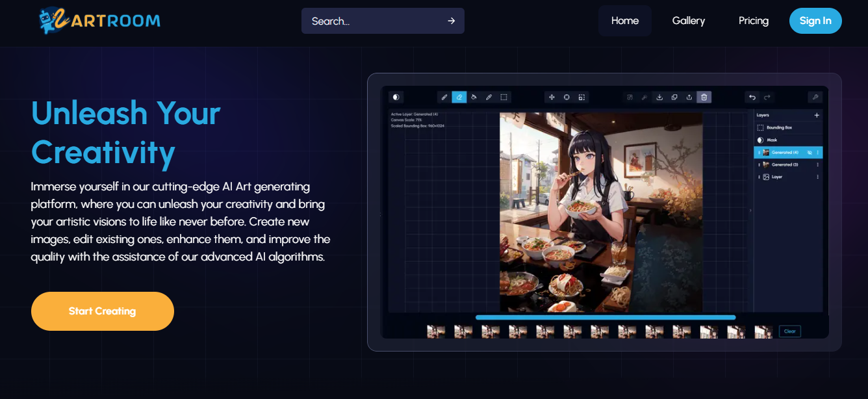The width and height of the screenshot is (868, 399).
Task: Add a layer with the plus icon
Action: 817,115
